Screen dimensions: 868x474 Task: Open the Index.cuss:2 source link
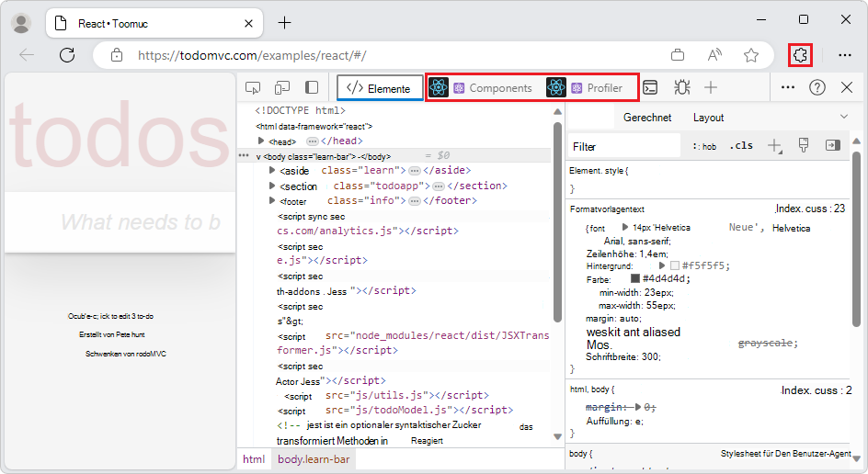(817, 390)
